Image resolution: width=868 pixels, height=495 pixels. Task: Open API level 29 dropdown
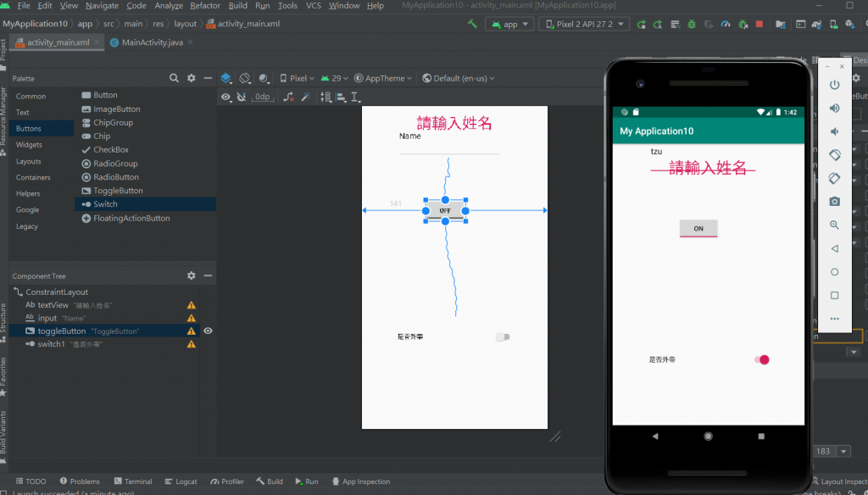tap(334, 78)
